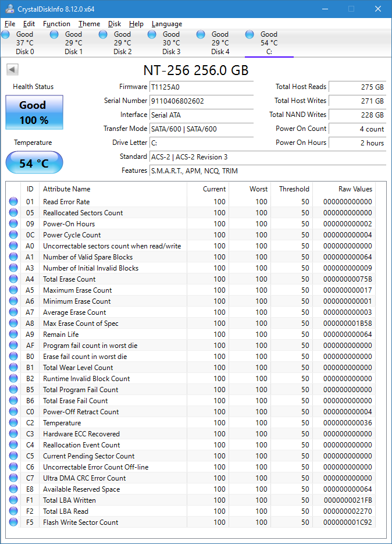This screenshot has width=392, height=544.
Task: Click the Threshold column header
Action: click(291, 189)
